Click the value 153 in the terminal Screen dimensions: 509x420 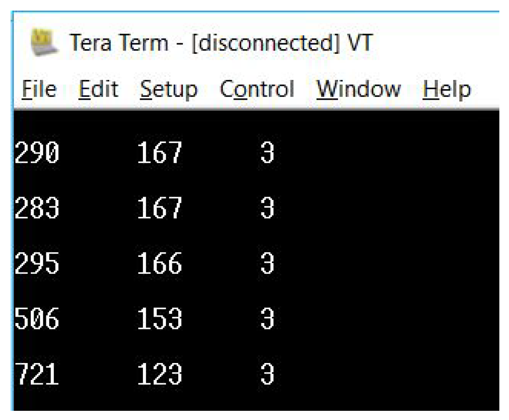[x=159, y=319]
